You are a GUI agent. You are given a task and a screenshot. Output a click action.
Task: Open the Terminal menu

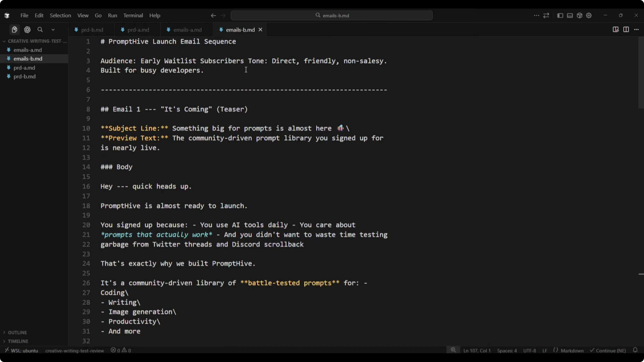[133, 16]
